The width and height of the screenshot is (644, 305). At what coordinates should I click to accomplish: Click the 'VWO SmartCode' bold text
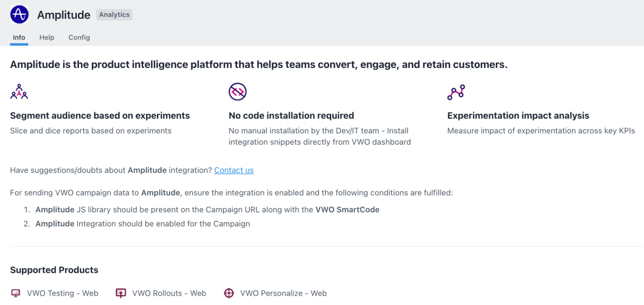pos(347,210)
